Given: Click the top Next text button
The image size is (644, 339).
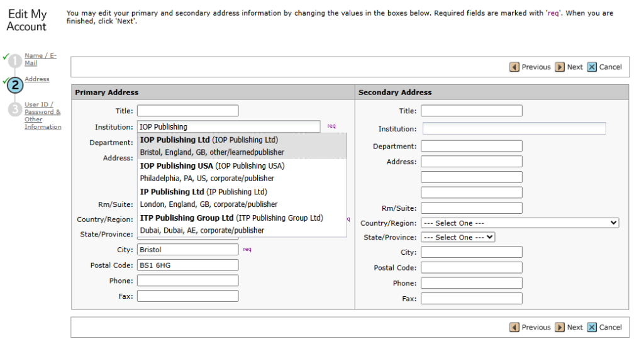Looking at the screenshot, I should click(x=575, y=67).
